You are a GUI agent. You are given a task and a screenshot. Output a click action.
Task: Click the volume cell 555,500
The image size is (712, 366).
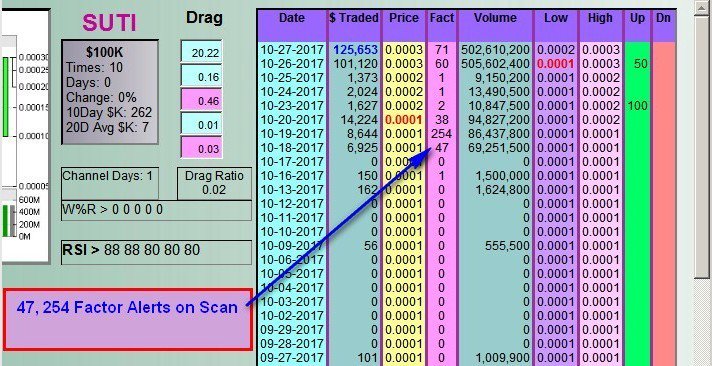(507, 246)
